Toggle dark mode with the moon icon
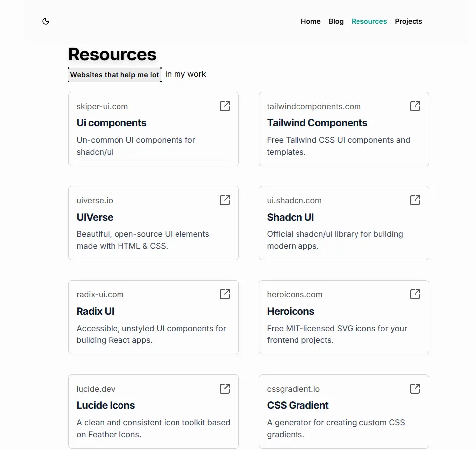The image size is (476, 450). tap(46, 21)
